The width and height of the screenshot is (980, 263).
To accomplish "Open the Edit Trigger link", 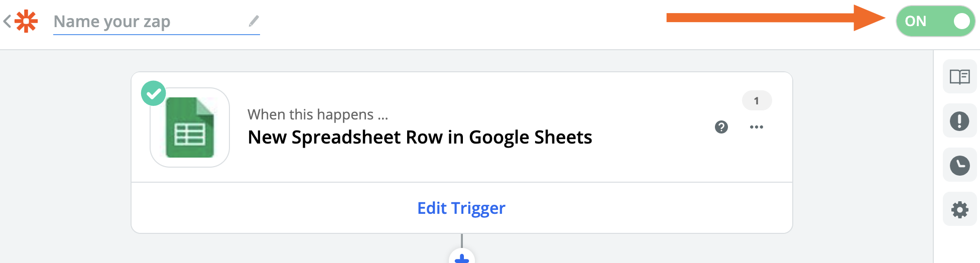I will pos(461,208).
